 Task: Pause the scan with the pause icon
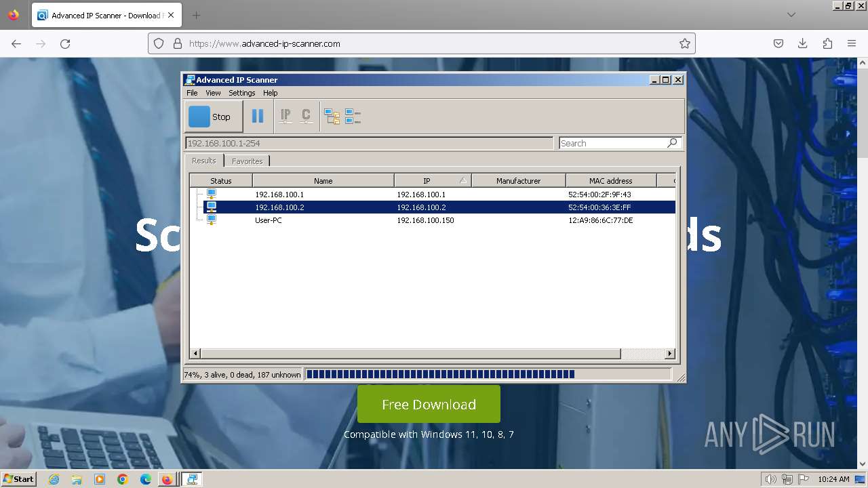coord(258,117)
